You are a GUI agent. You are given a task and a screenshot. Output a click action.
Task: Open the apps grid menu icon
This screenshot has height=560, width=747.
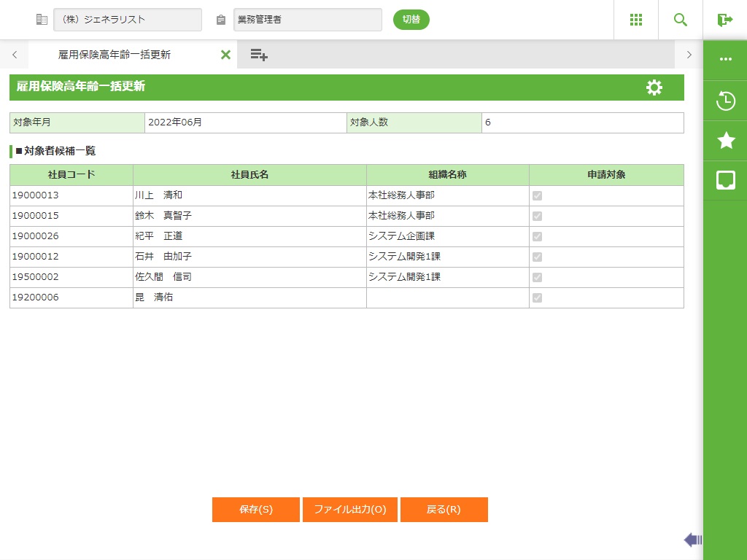tap(635, 20)
